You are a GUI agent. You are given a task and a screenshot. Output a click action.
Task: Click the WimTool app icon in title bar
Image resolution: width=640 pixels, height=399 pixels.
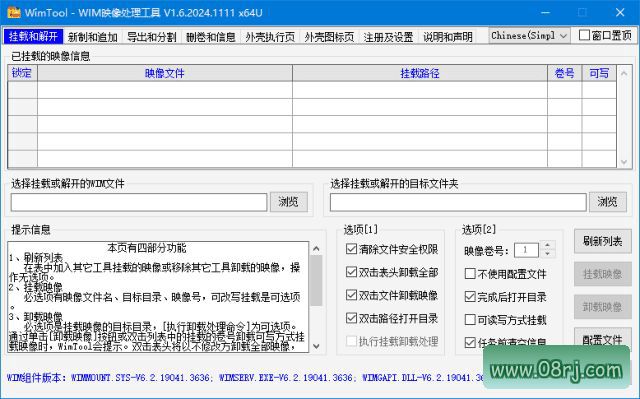(x=13, y=12)
